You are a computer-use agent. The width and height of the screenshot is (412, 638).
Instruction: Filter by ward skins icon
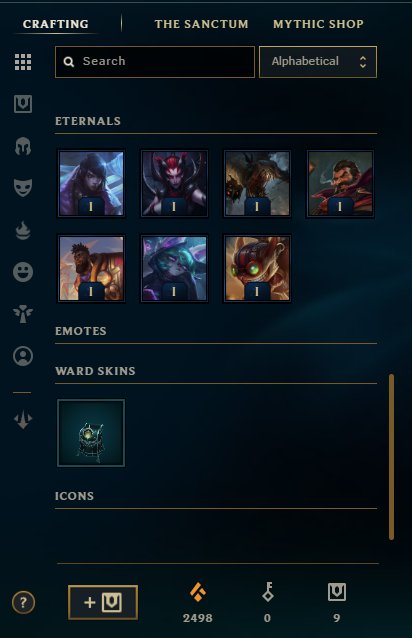(x=23, y=314)
